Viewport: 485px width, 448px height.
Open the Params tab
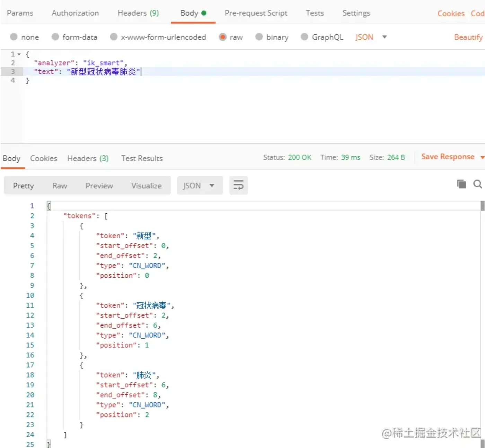point(20,13)
